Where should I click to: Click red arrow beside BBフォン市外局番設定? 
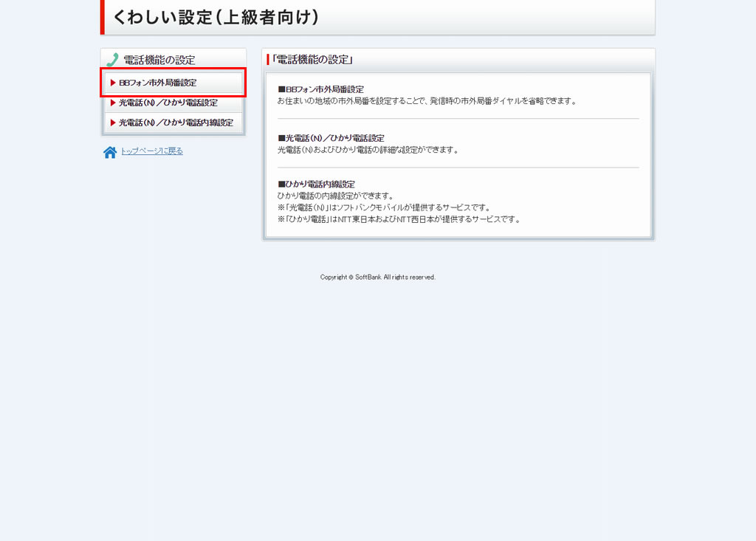(x=113, y=83)
